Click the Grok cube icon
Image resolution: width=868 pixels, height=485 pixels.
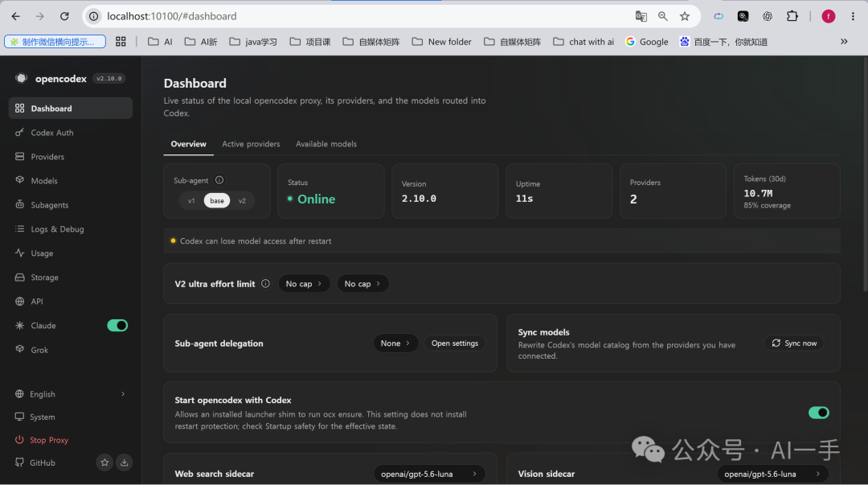[x=20, y=349]
